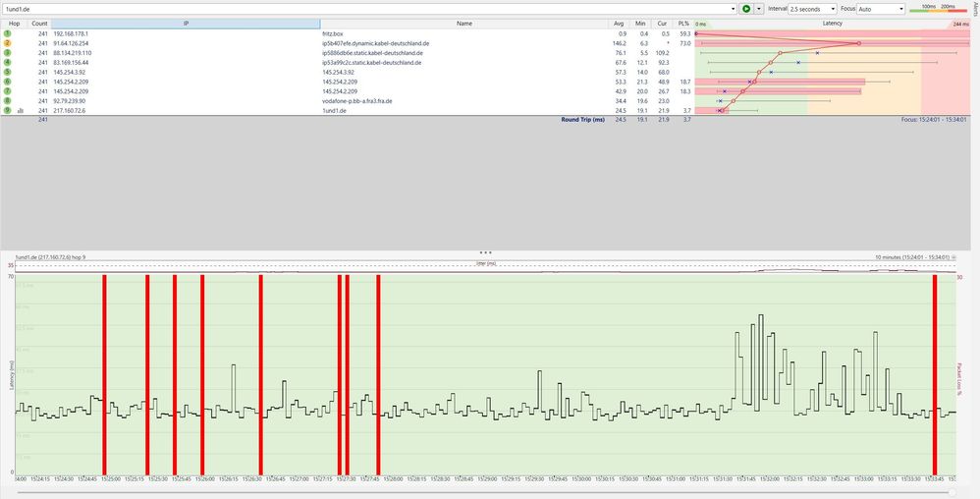Click the hop 8 circle icon
This screenshot has height=499, width=980.
(x=7, y=100)
